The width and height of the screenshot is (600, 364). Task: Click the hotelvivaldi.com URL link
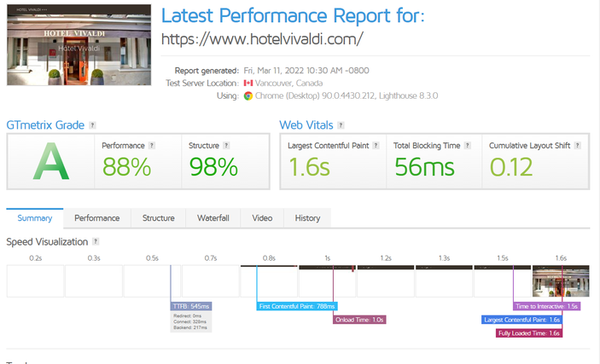[x=262, y=39]
